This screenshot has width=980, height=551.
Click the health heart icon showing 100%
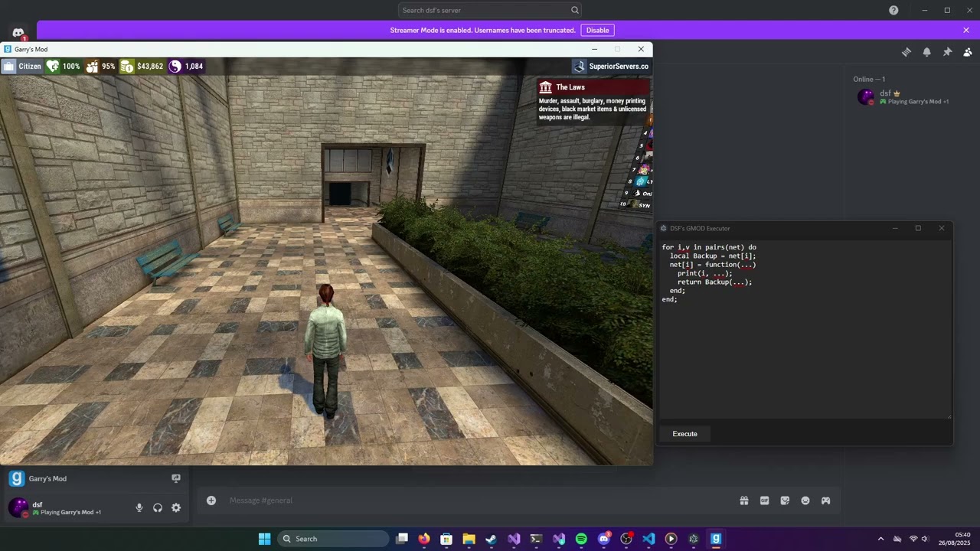point(53,67)
